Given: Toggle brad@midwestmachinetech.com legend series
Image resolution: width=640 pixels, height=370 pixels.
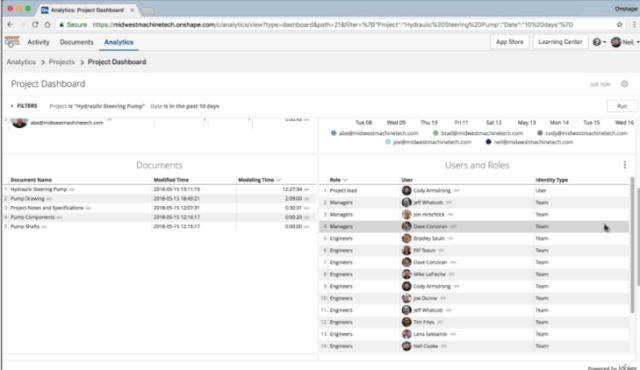Looking at the screenshot, I should pyautogui.click(x=478, y=133).
